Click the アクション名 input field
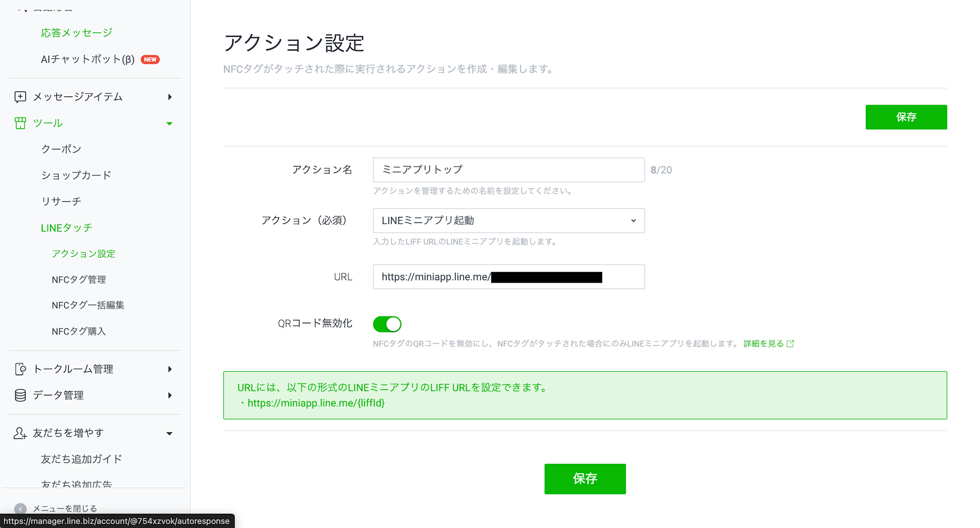The height and width of the screenshot is (528, 980). pos(508,170)
